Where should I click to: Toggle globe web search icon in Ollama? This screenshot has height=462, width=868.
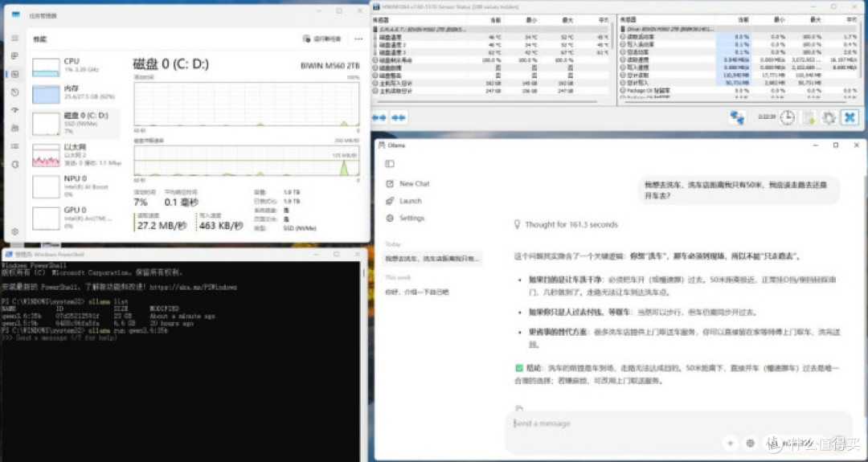(751, 444)
